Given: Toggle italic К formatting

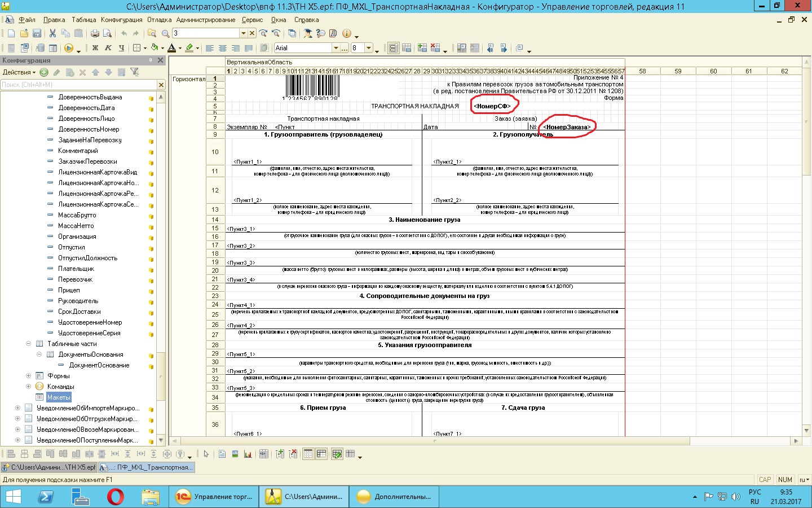Looking at the screenshot, I should [x=108, y=48].
